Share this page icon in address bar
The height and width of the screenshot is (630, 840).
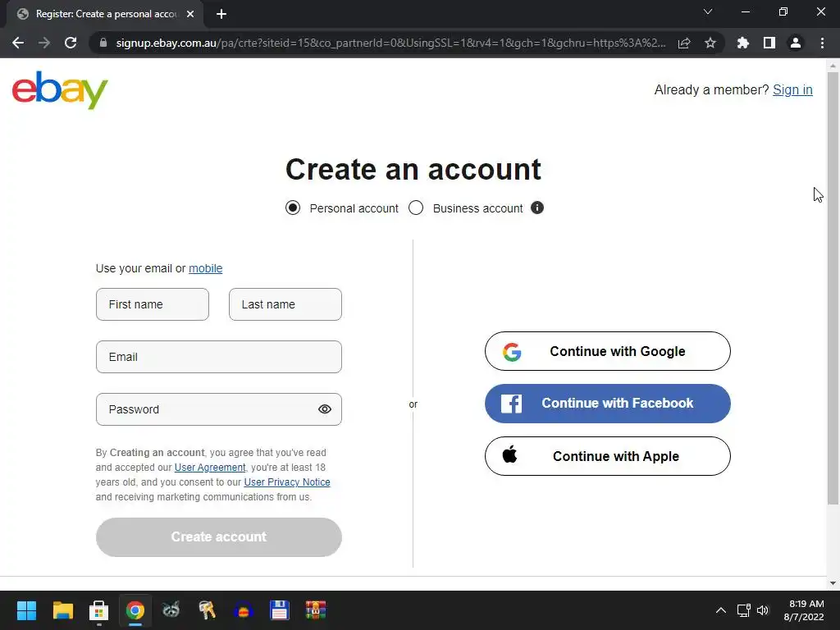[x=684, y=43]
